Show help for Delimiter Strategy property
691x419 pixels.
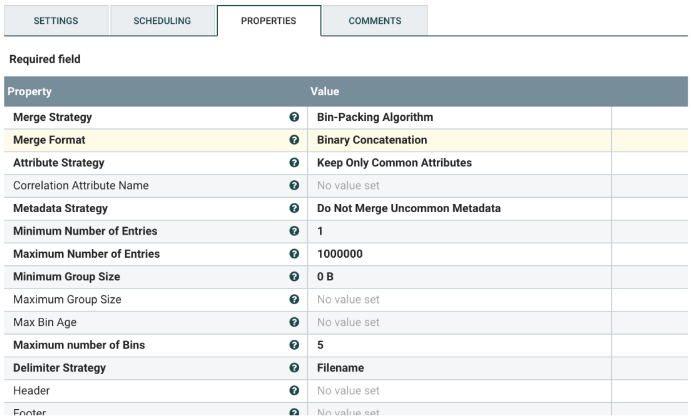tap(294, 368)
